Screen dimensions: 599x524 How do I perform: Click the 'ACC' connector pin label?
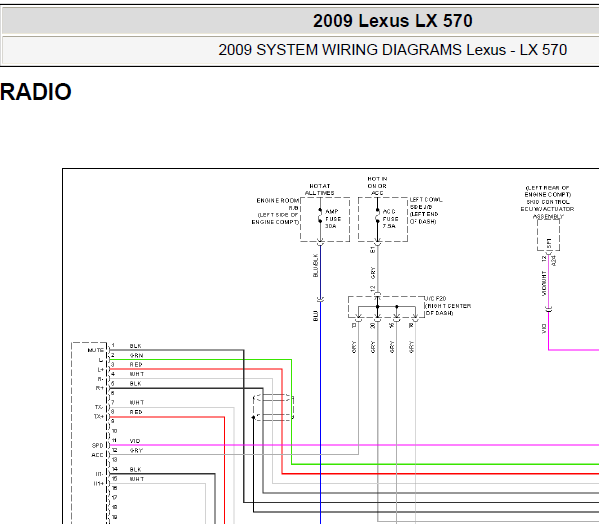97,455
